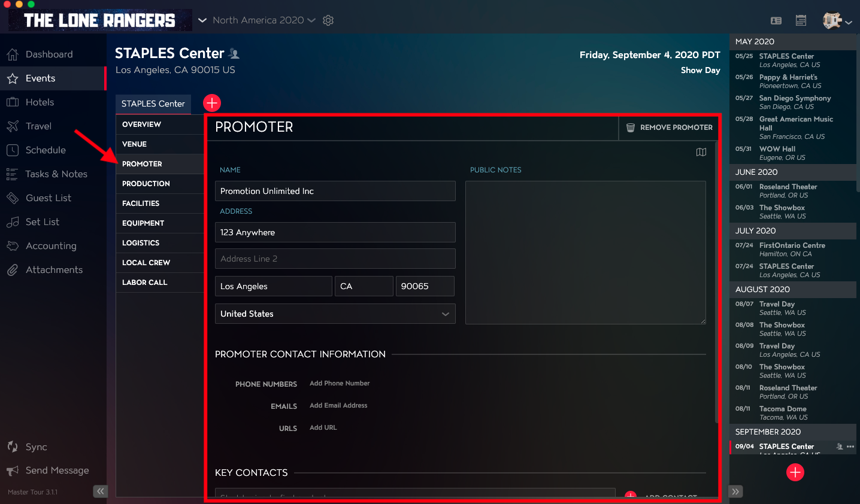
Task: Click the person icon next to STAPLES Center title
Action: (x=234, y=54)
